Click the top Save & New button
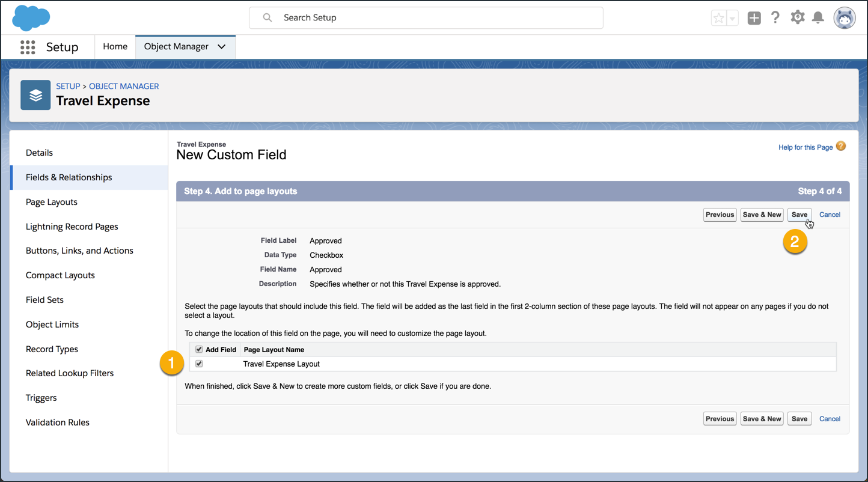Screen dimensions: 868x482 click(762, 215)
